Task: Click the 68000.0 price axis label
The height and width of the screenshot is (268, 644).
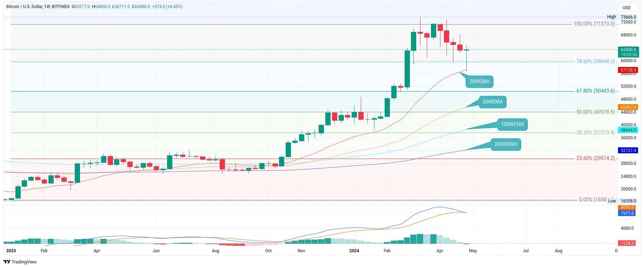Action: pos(628,35)
